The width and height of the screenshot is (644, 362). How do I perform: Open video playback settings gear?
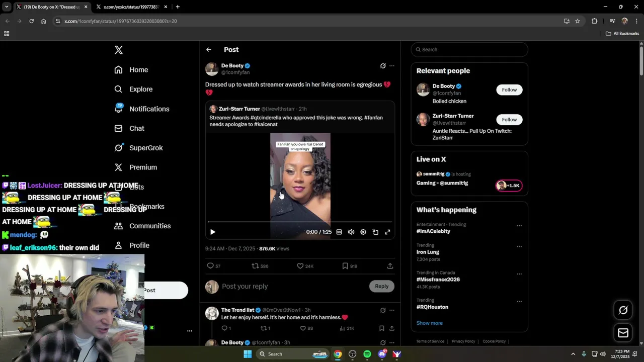pos(363,232)
